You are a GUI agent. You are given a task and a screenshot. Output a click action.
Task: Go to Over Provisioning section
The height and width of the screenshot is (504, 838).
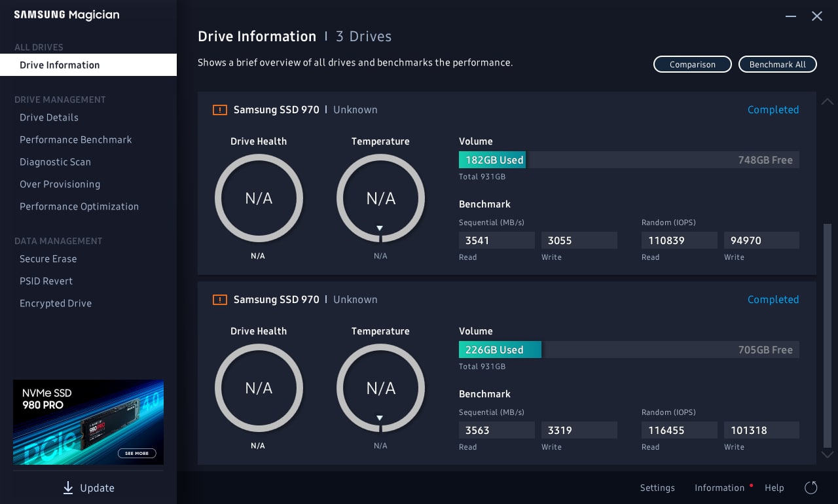tap(60, 185)
